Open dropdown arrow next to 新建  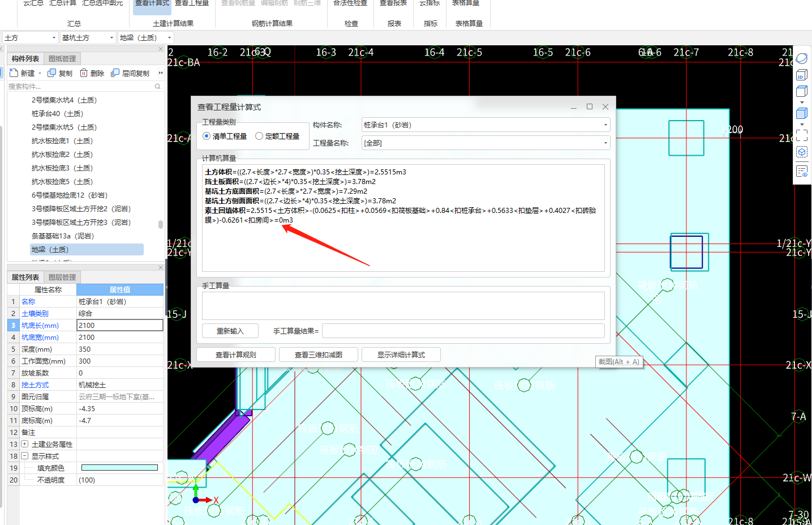(40, 74)
